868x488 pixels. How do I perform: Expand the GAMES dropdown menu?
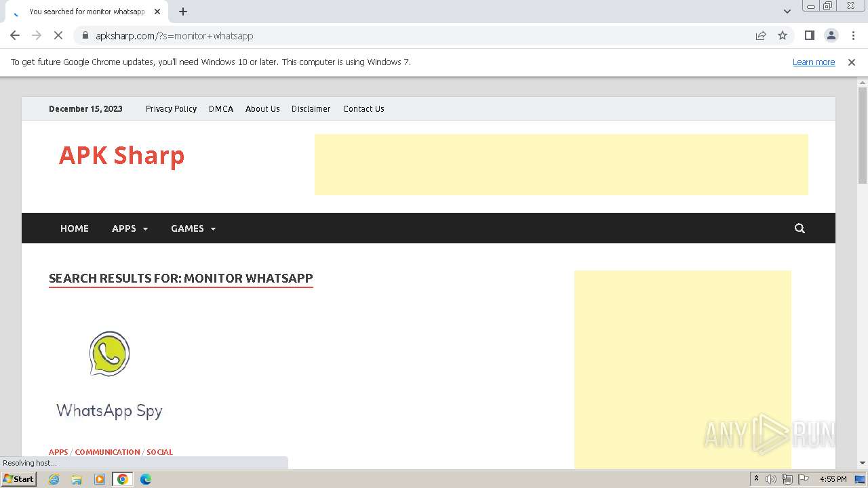pos(193,228)
